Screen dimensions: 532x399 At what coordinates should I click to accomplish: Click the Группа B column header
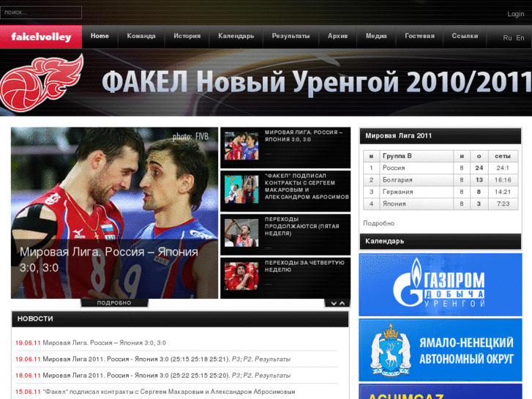pyautogui.click(x=416, y=156)
